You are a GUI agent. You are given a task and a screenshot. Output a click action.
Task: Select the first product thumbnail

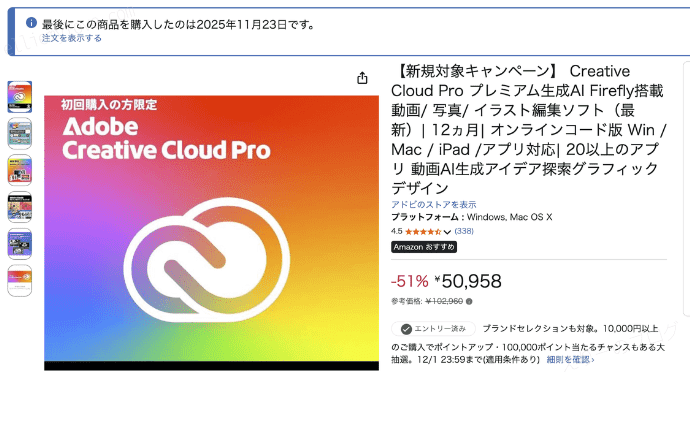coord(20,96)
